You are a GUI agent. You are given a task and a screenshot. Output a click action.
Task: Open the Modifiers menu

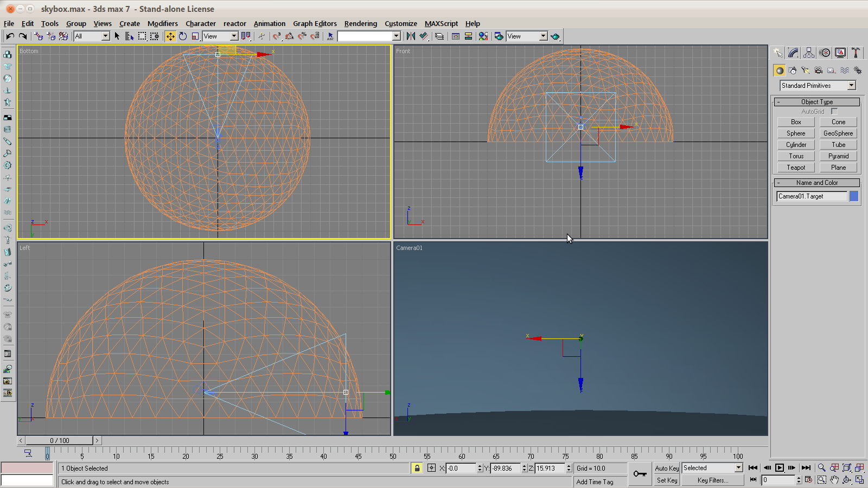click(163, 23)
